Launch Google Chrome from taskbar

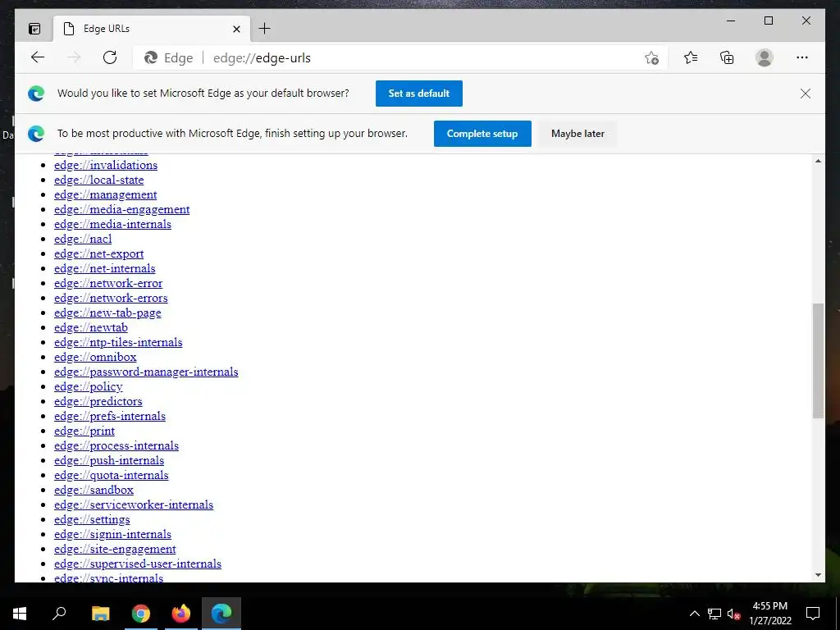click(141, 614)
